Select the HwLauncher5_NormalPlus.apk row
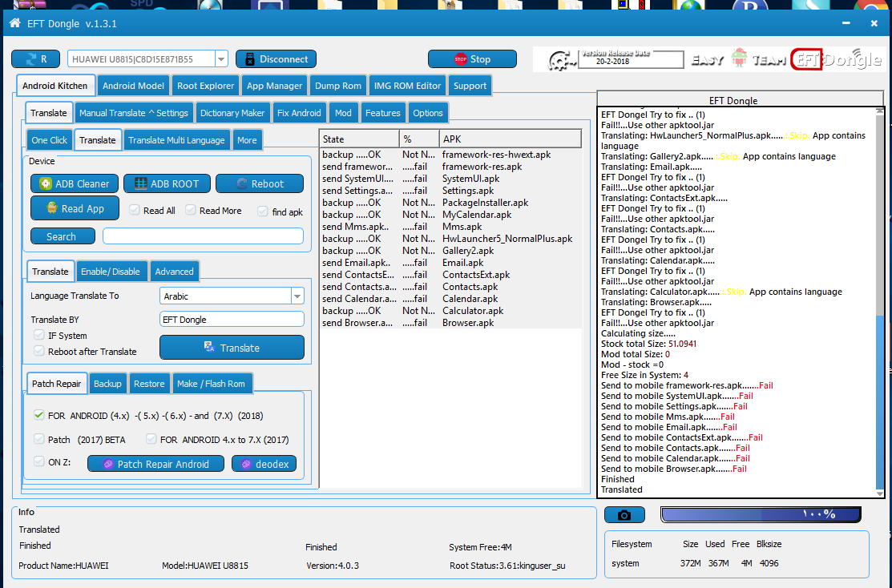This screenshot has height=588, width=892. [x=450, y=239]
